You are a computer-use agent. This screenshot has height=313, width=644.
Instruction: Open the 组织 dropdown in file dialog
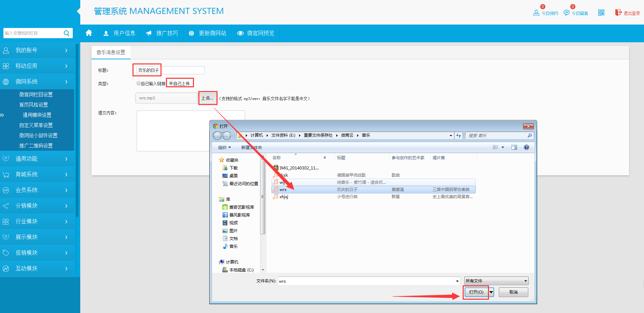(224, 147)
